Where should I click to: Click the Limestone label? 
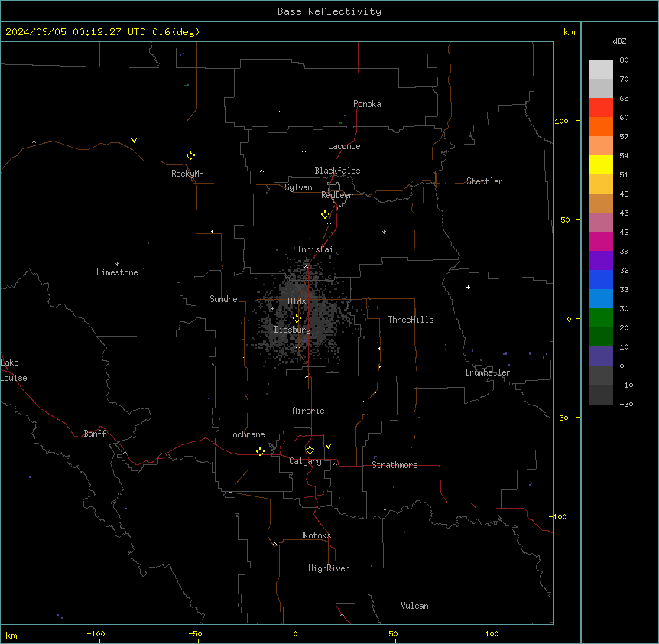tap(117, 272)
